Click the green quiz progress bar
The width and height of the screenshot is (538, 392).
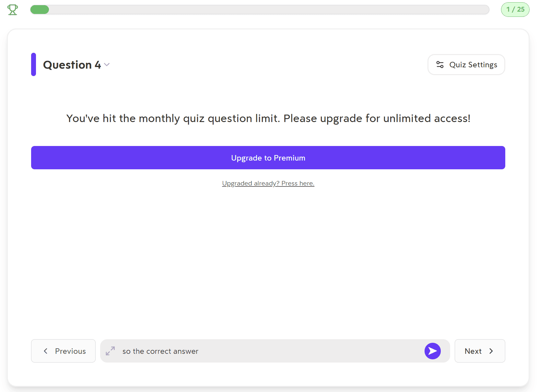coord(40,10)
